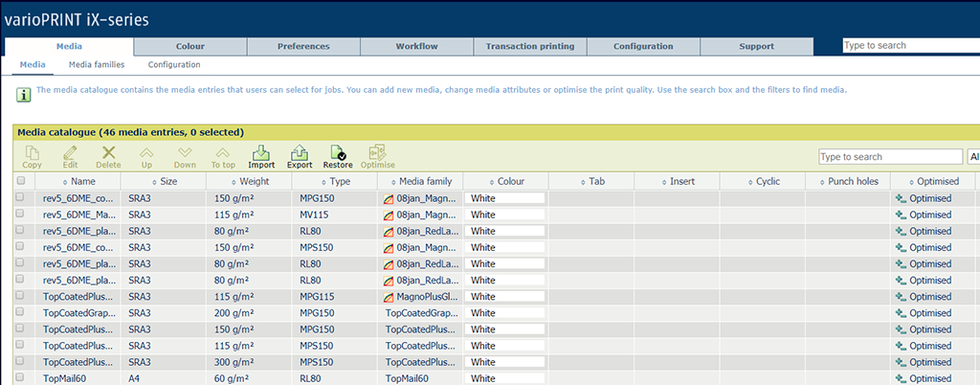This screenshot has height=385, width=980.
Task: Sort table by Media family column
Action: pos(421,181)
